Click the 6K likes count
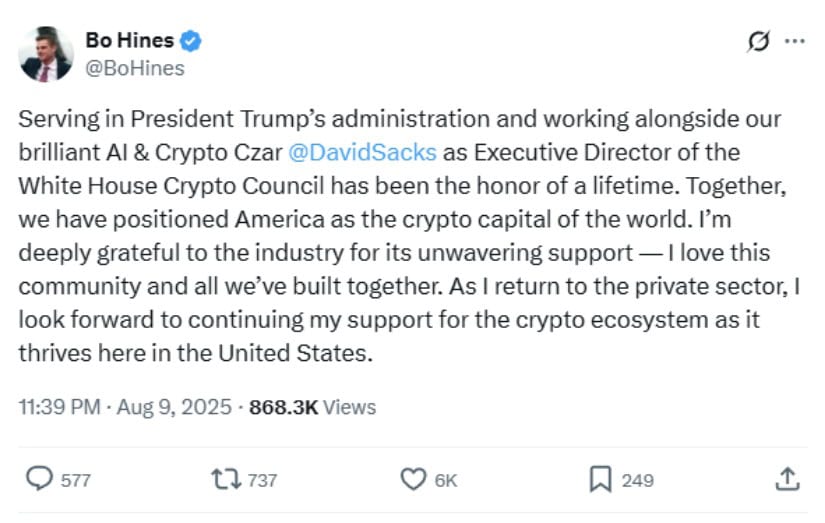825x523 pixels. [446, 480]
